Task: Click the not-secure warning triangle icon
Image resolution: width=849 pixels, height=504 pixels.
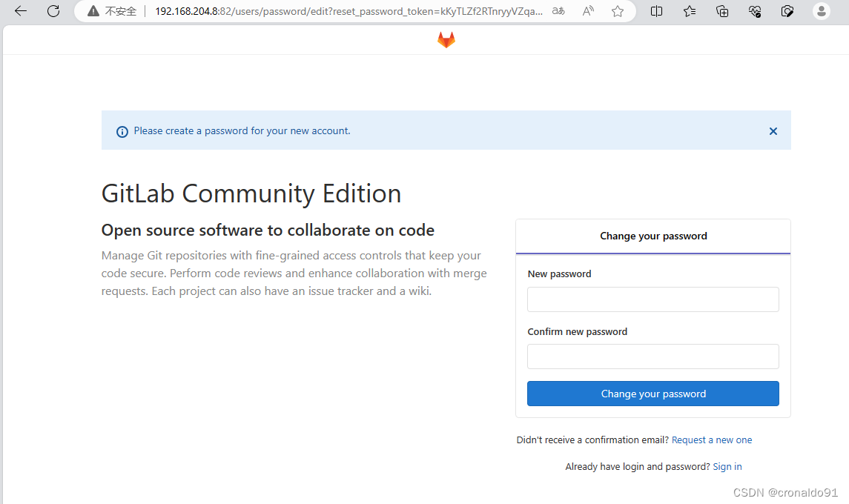Action: (x=93, y=11)
